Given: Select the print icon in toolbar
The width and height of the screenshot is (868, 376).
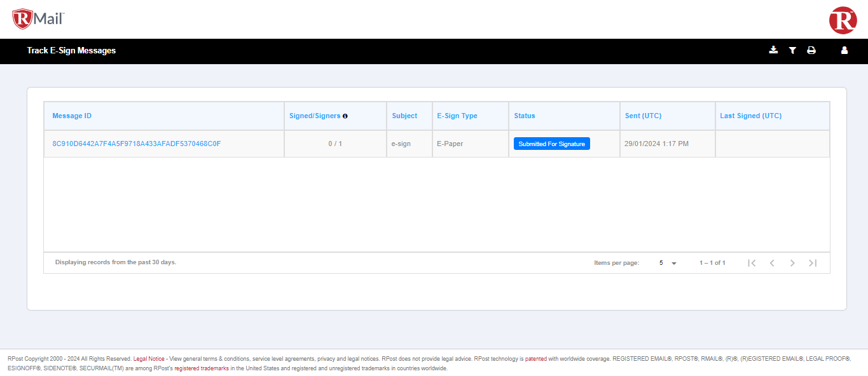Looking at the screenshot, I should [x=811, y=50].
